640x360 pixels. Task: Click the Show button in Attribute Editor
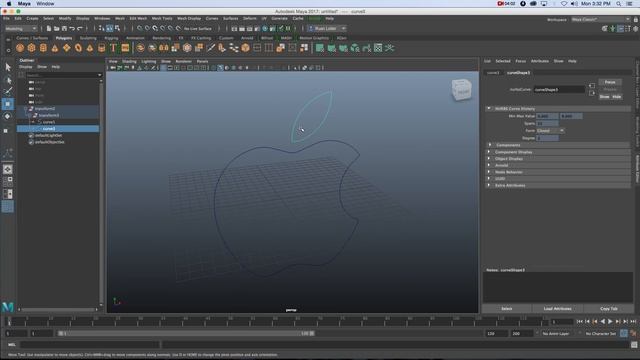coord(604,97)
